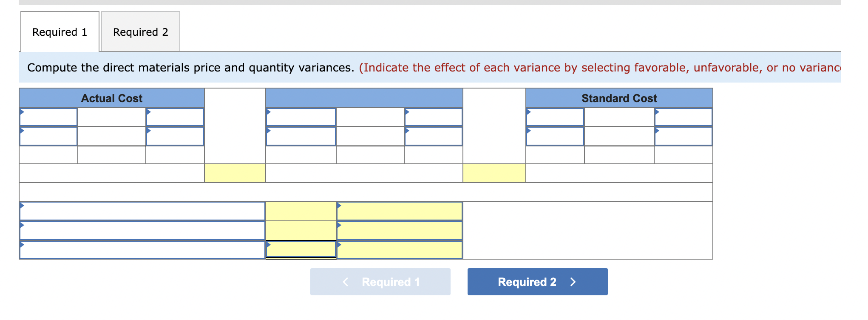868x320 pixels.
Task: Open the second-row Standard Cost dropdown
Action: coord(555,137)
